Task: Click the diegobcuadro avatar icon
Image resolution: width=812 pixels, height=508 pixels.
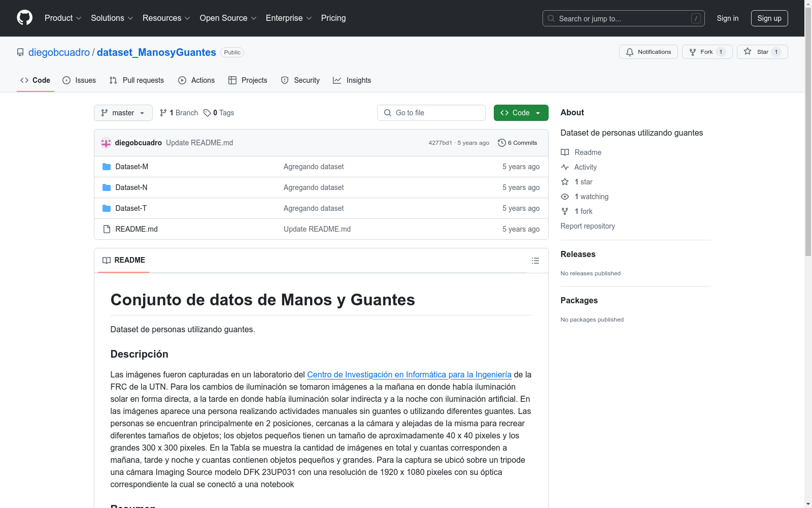Action: [x=106, y=143]
